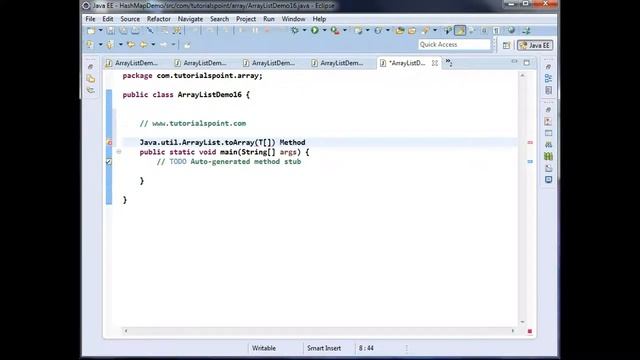Click the Open Task folder icon
The image size is (640, 360).
412,31
